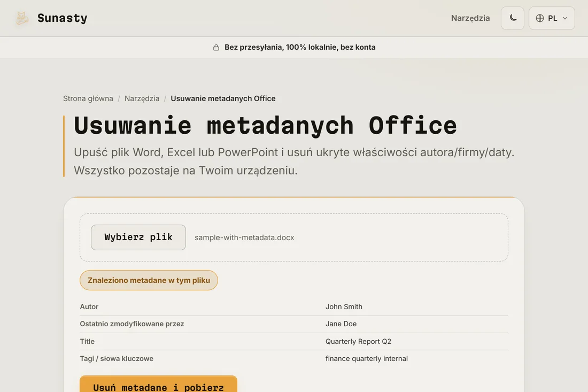Screen dimensions: 588x392
Task: Go to Strona główna breadcrumb
Action: (x=88, y=98)
